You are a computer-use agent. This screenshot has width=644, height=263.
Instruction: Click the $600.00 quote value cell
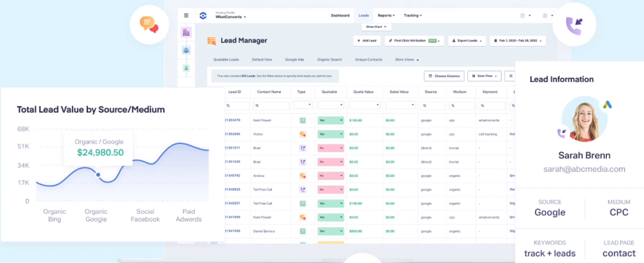(x=356, y=231)
